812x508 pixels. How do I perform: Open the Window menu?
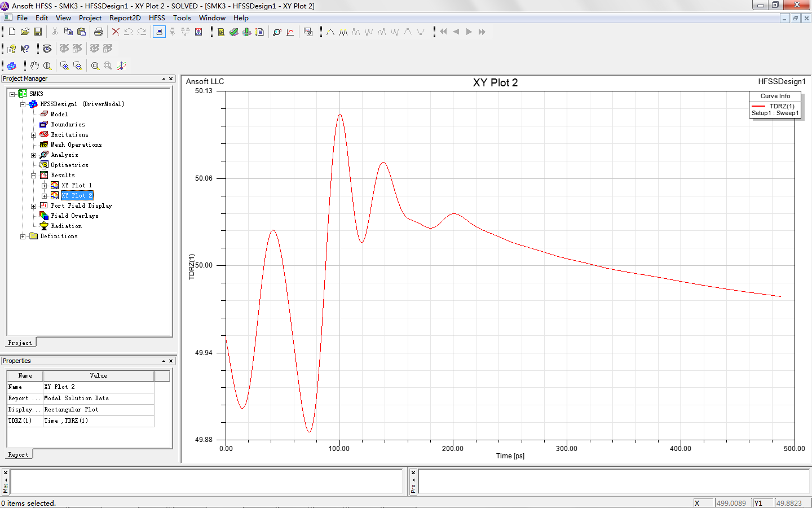(x=212, y=18)
